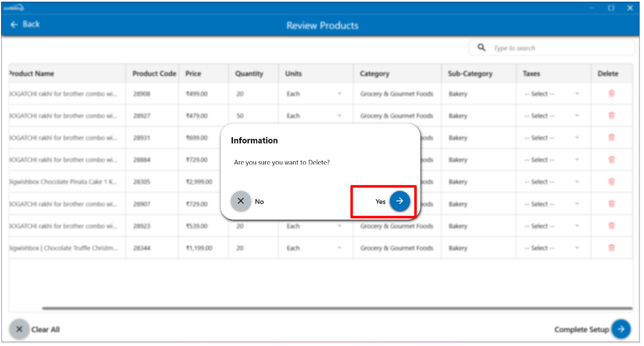
Task: Delete product with code 28927
Action: pyautogui.click(x=612, y=116)
